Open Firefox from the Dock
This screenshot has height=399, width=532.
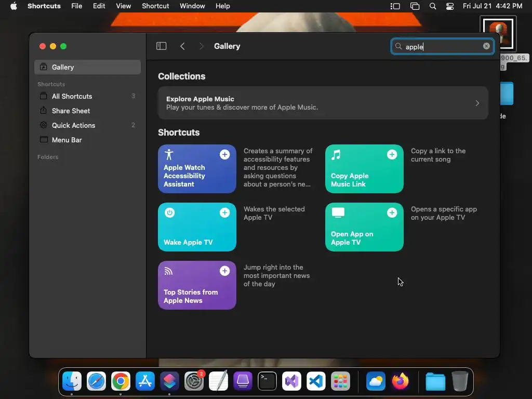pyautogui.click(x=401, y=381)
